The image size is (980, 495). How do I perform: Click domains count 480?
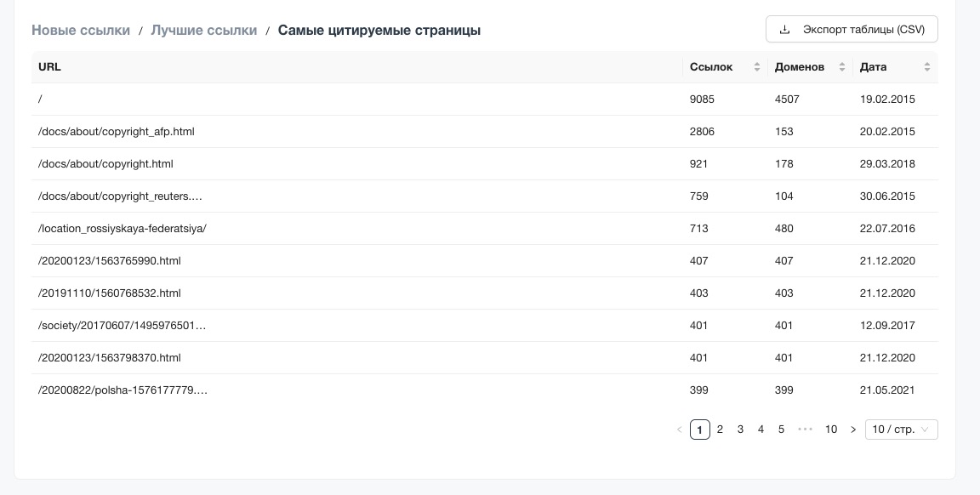click(783, 229)
